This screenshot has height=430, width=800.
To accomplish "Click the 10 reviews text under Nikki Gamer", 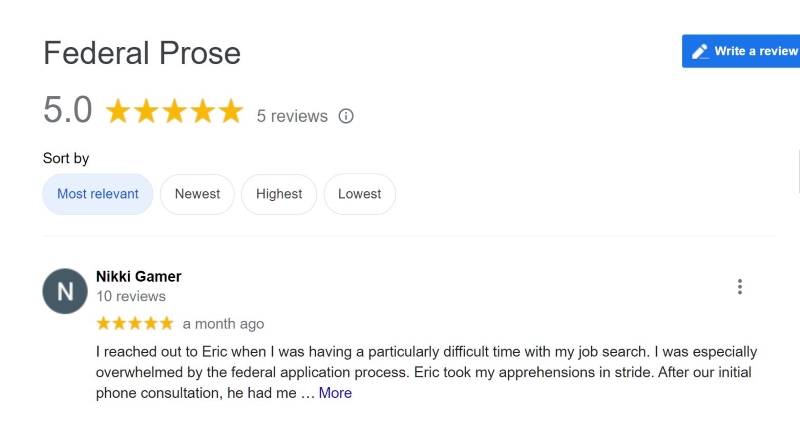I will tap(131, 296).
